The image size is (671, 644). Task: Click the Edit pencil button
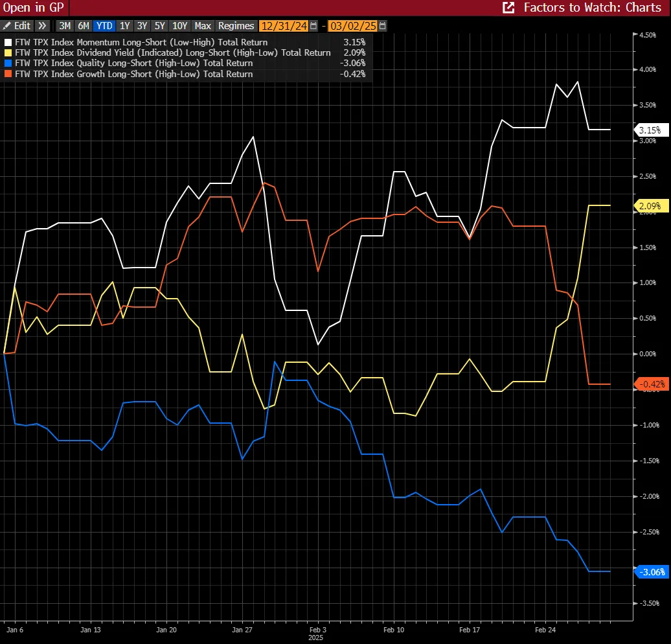coord(17,26)
